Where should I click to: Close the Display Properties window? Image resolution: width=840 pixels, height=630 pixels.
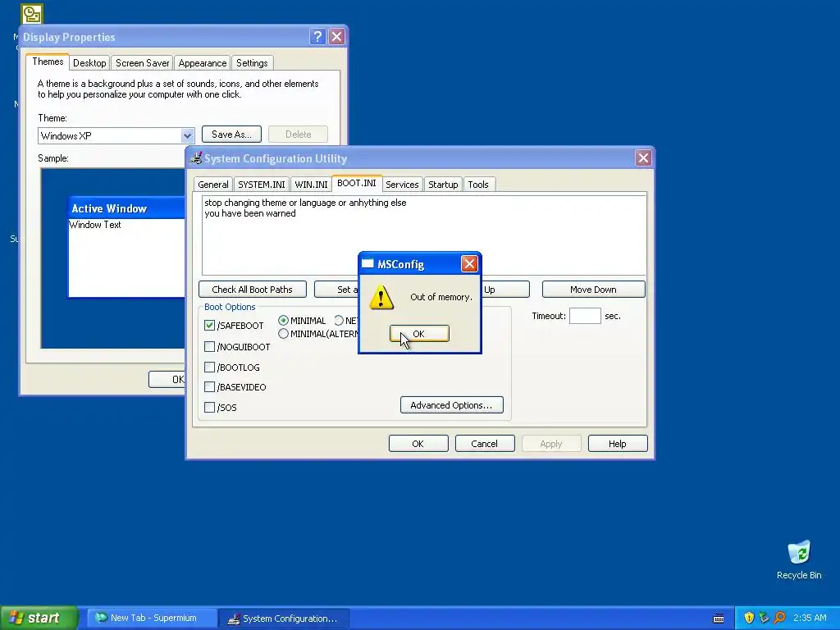[x=336, y=36]
